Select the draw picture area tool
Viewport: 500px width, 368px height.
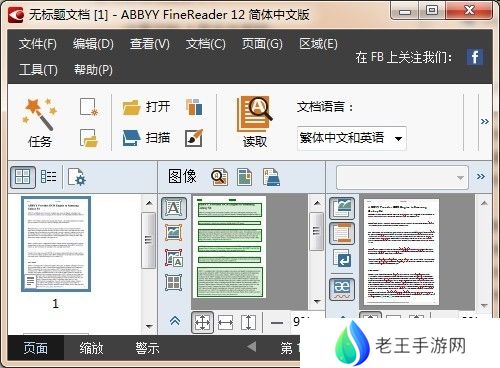click(x=174, y=232)
